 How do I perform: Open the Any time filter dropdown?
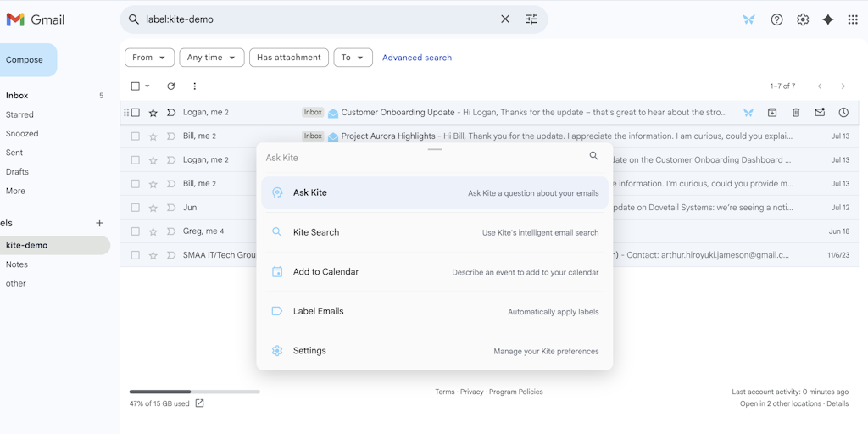click(211, 58)
